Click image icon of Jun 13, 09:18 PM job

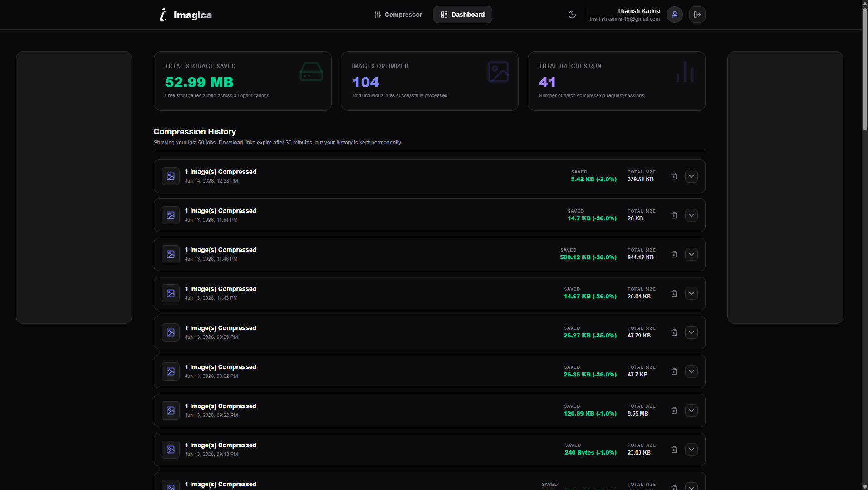tap(171, 450)
